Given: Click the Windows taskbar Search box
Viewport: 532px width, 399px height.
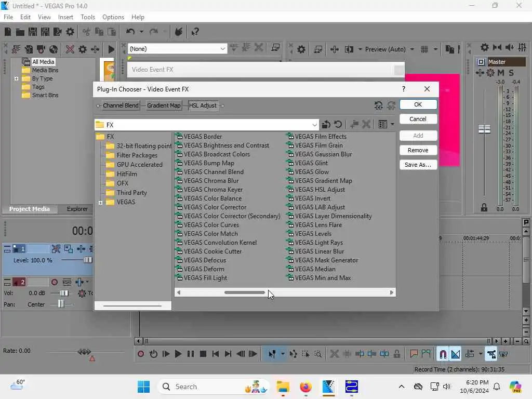Looking at the screenshot, I should (x=213, y=387).
